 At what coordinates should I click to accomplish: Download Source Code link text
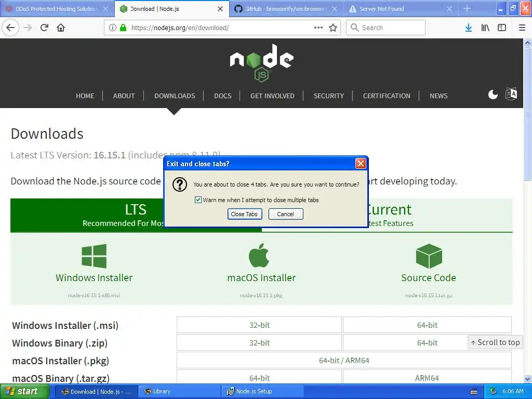(429, 277)
